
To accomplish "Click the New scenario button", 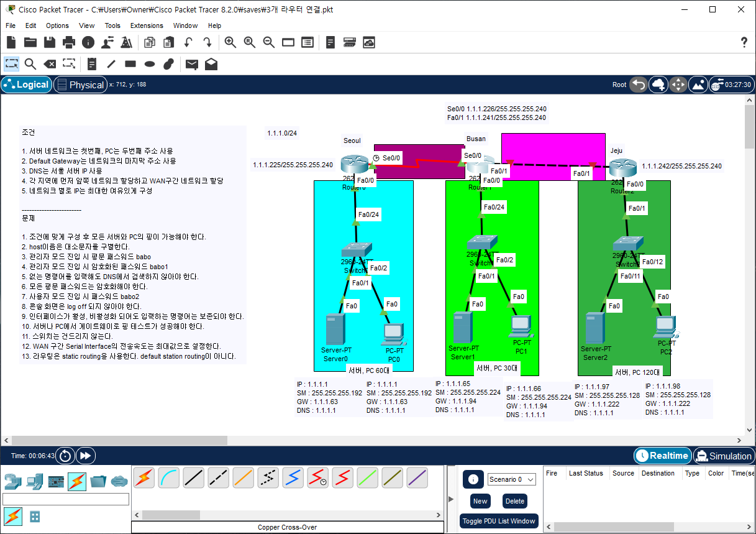I will pyautogui.click(x=480, y=501).
